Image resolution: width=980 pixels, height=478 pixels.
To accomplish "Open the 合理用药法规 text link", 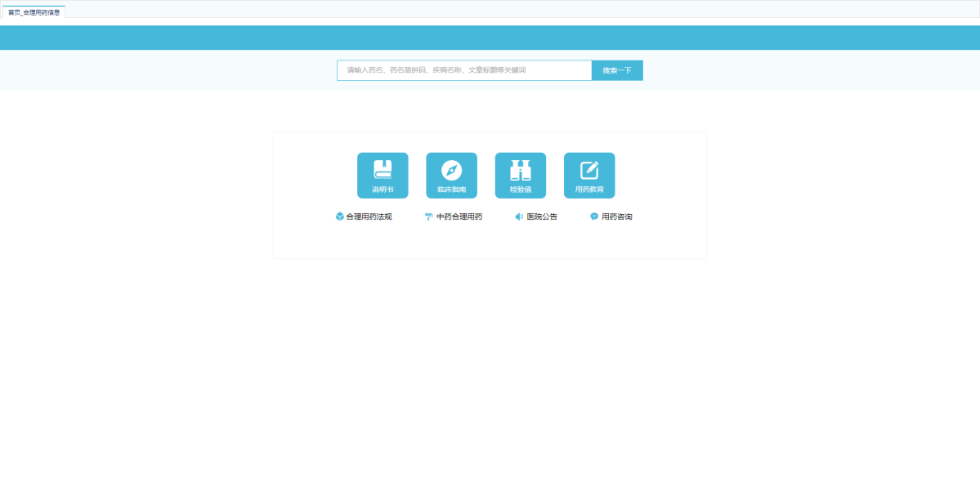I will pos(369,217).
